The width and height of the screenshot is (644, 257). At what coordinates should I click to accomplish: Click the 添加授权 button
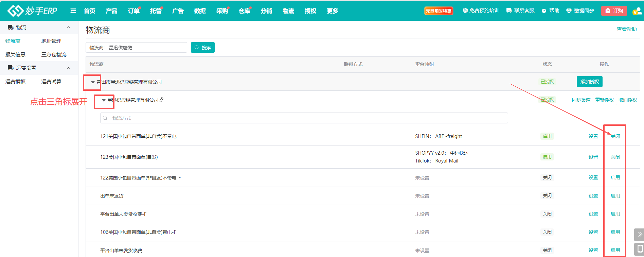589,82
